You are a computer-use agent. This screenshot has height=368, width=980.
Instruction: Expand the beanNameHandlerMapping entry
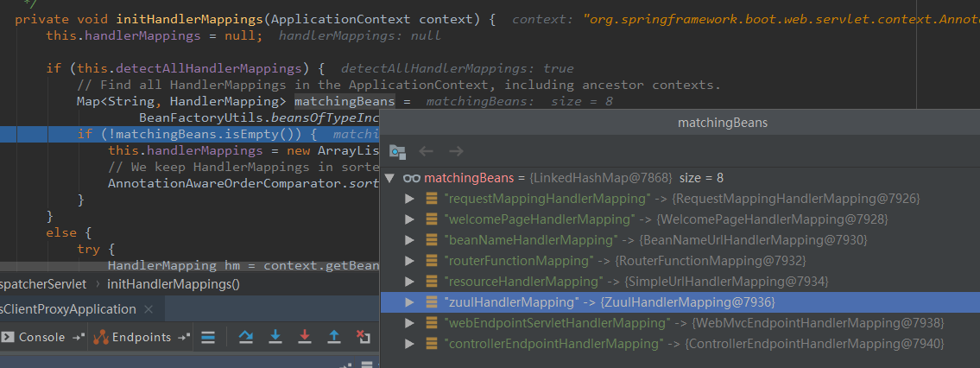[x=410, y=240]
